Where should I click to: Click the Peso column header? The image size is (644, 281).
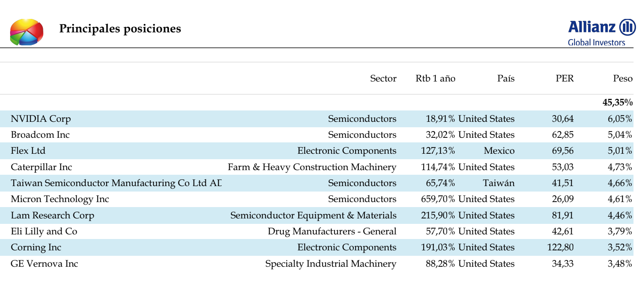pyautogui.click(x=623, y=79)
